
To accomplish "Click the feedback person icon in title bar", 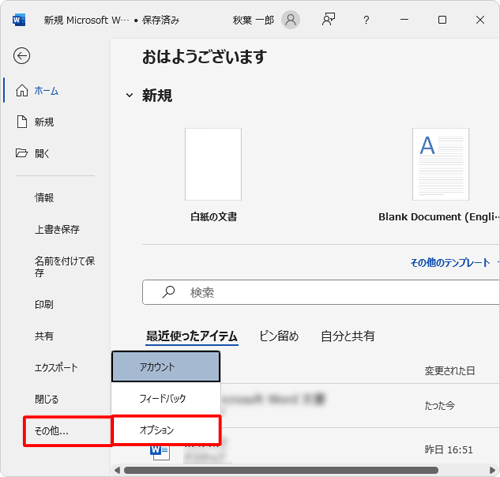I will (328, 20).
